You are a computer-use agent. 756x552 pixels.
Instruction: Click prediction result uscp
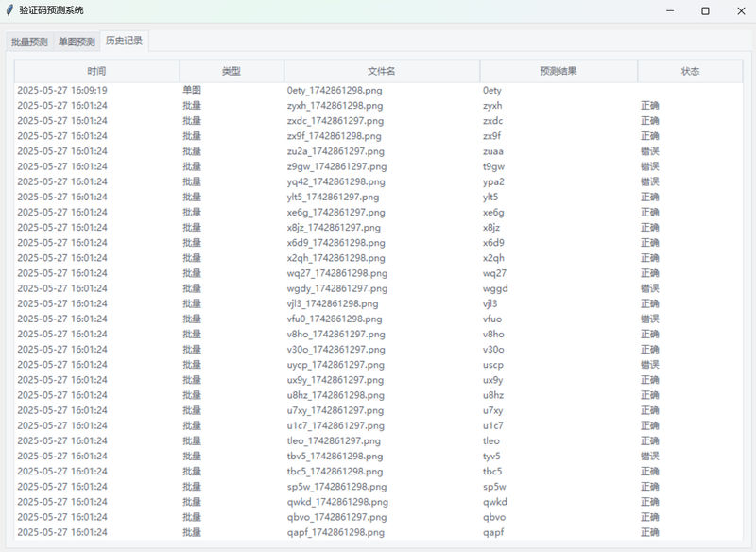point(493,365)
